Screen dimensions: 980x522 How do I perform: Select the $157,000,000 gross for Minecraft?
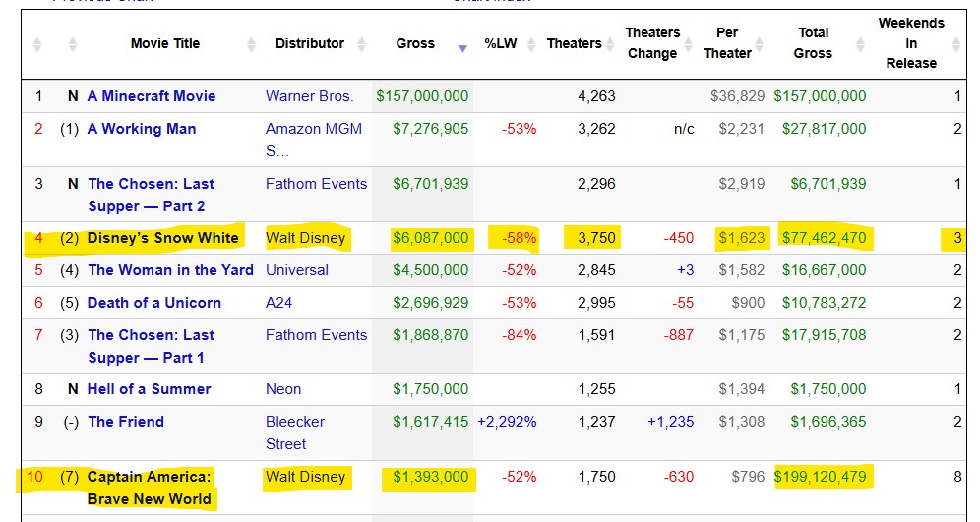(x=422, y=96)
